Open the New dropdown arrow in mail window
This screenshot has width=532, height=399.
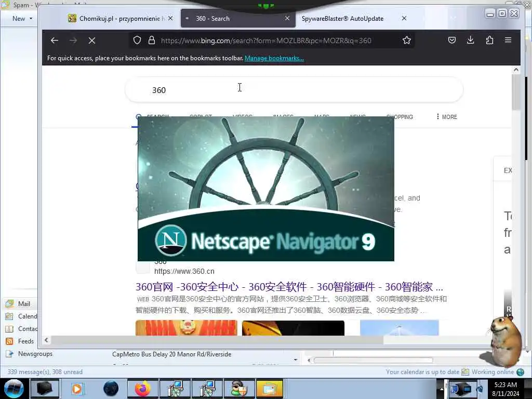(31, 18)
